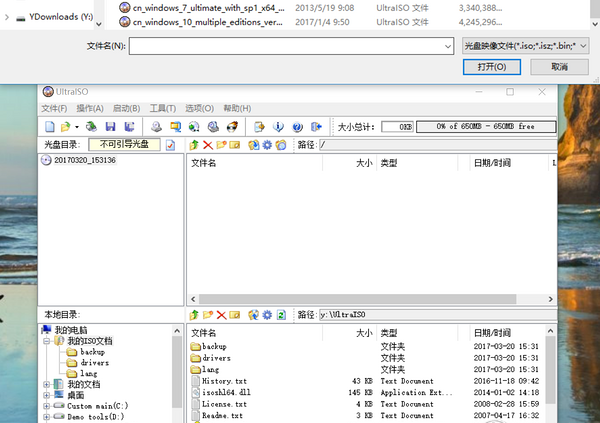The height and width of the screenshot is (423, 600).
Task: Click the Exit door icon in toolbar
Action: click(x=316, y=127)
